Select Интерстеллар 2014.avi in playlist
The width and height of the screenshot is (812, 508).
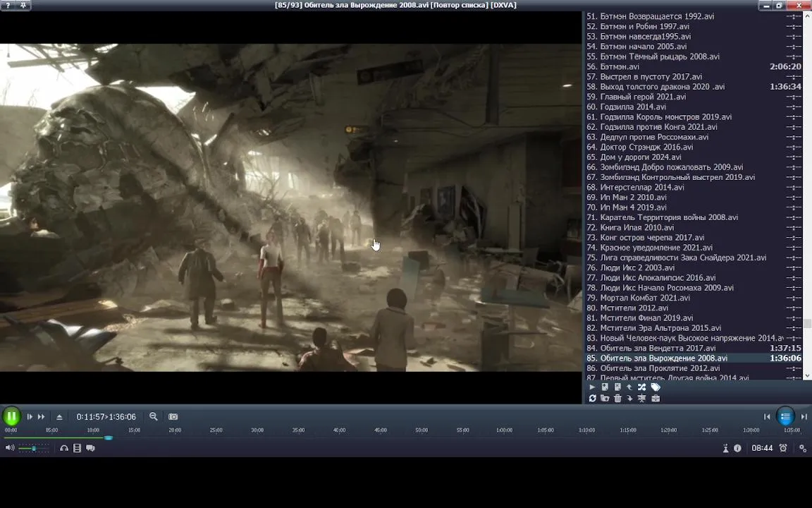(694, 187)
